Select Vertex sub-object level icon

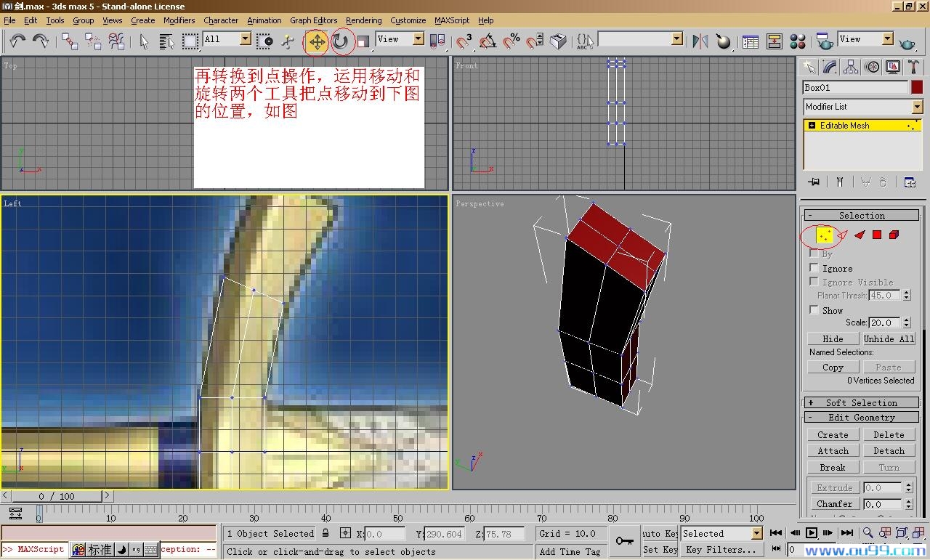coord(825,235)
